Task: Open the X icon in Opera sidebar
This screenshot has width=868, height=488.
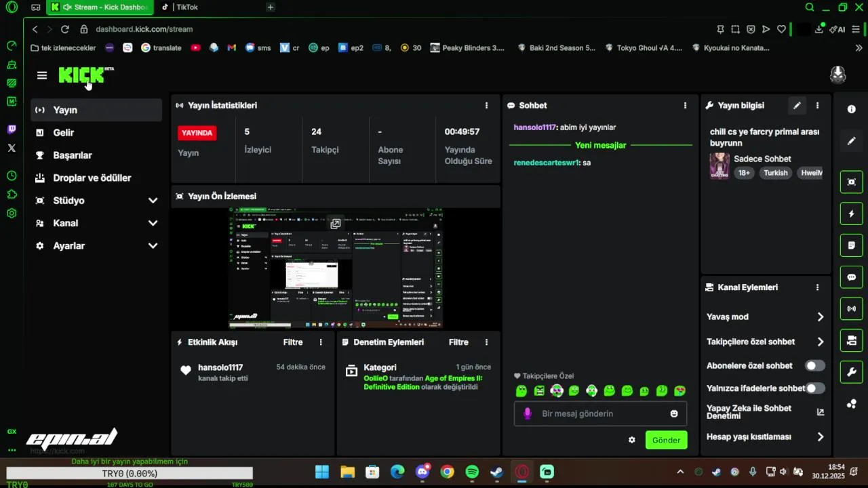Action: pyautogui.click(x=12, y=148)
